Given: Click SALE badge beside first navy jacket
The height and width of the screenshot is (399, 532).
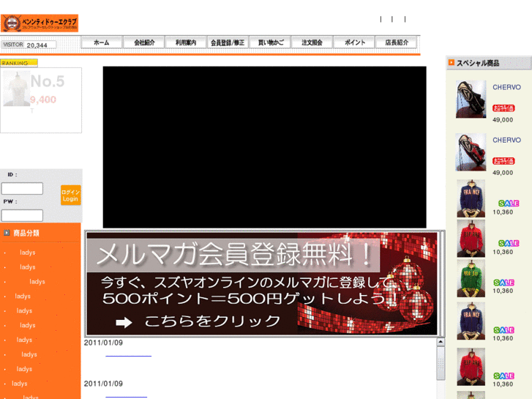Looking at the screenshot, I should pyautogui.click(x=509, y=204).
